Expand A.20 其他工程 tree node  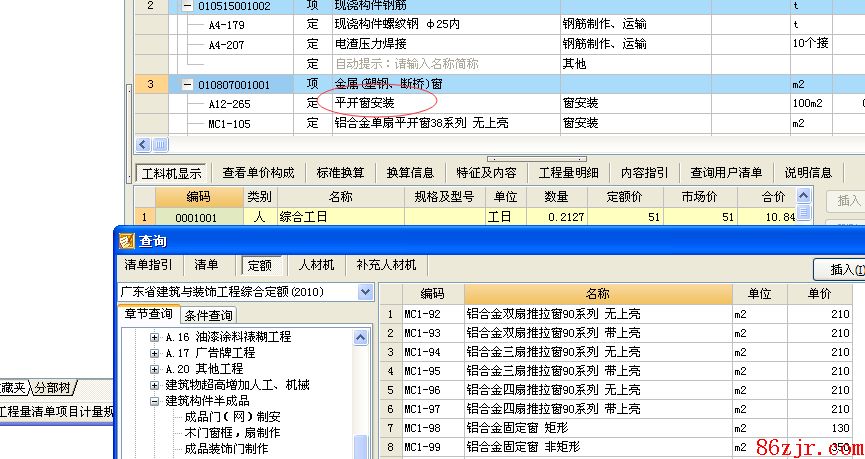click(x=155, y=369)
